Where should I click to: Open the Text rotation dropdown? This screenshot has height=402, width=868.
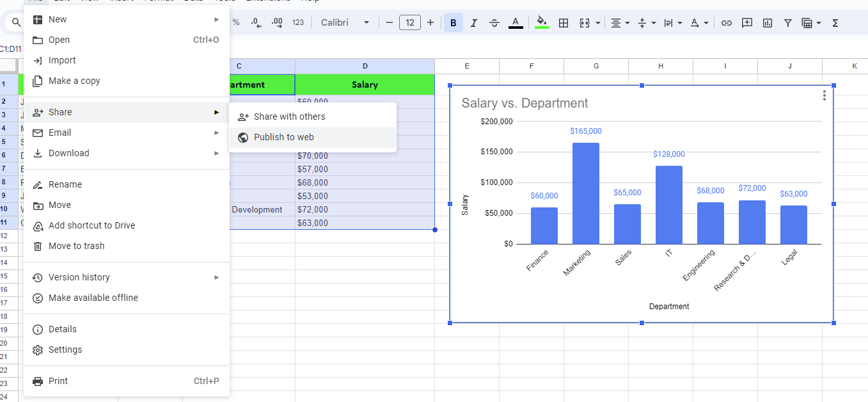(698, 22)
